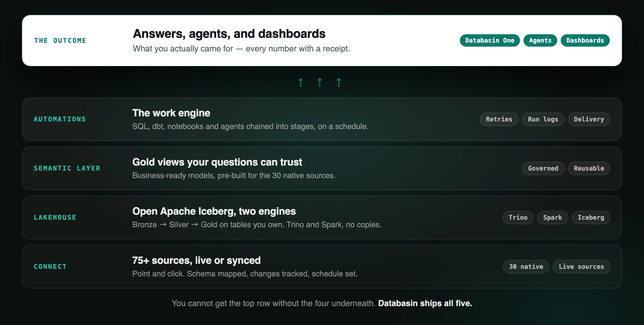Screen dimensions: 644x325
Task: Select the text about every number with a receipt
Action: point(241,49)
